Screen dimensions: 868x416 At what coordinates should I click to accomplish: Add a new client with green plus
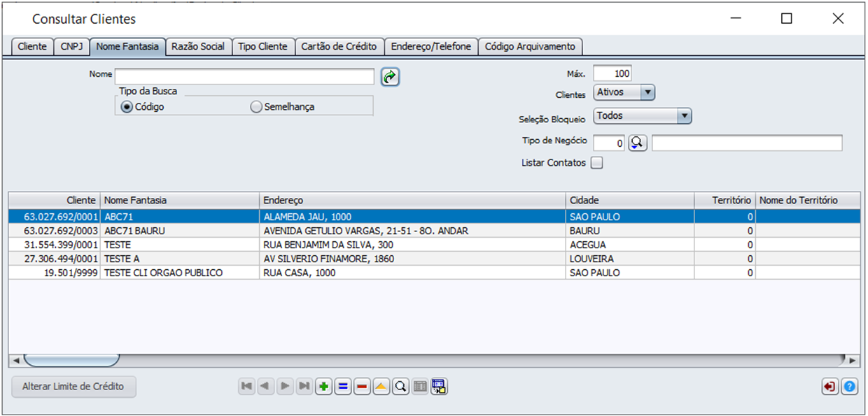pos(323,387)
